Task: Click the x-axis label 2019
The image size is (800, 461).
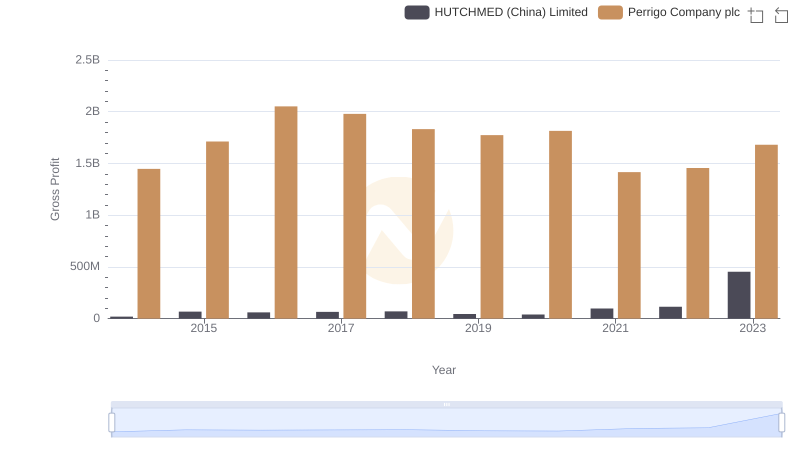Action: pos(478,328)
